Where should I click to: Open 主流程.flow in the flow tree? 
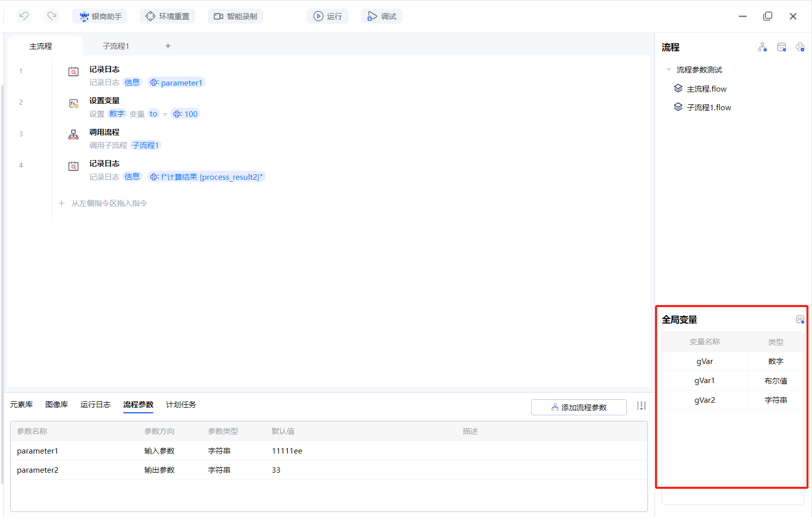coord(706,89)
